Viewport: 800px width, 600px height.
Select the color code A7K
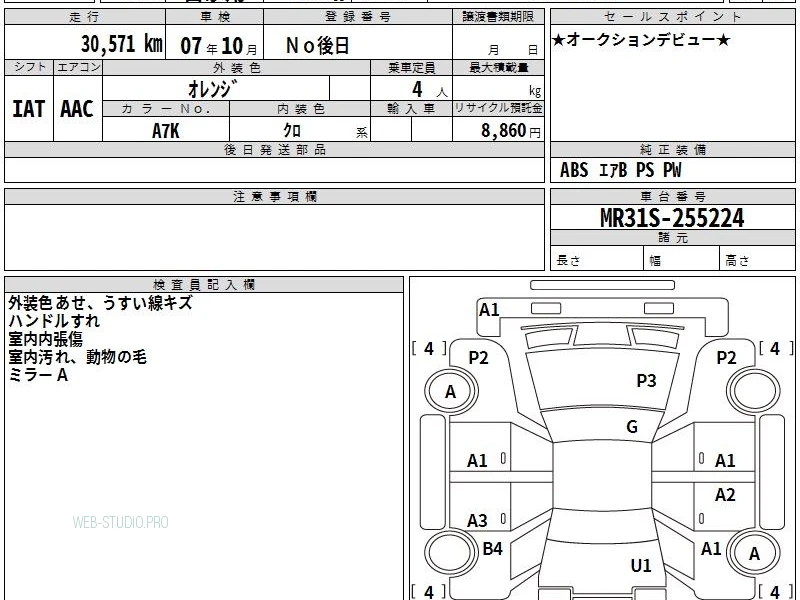coord(166,131)
